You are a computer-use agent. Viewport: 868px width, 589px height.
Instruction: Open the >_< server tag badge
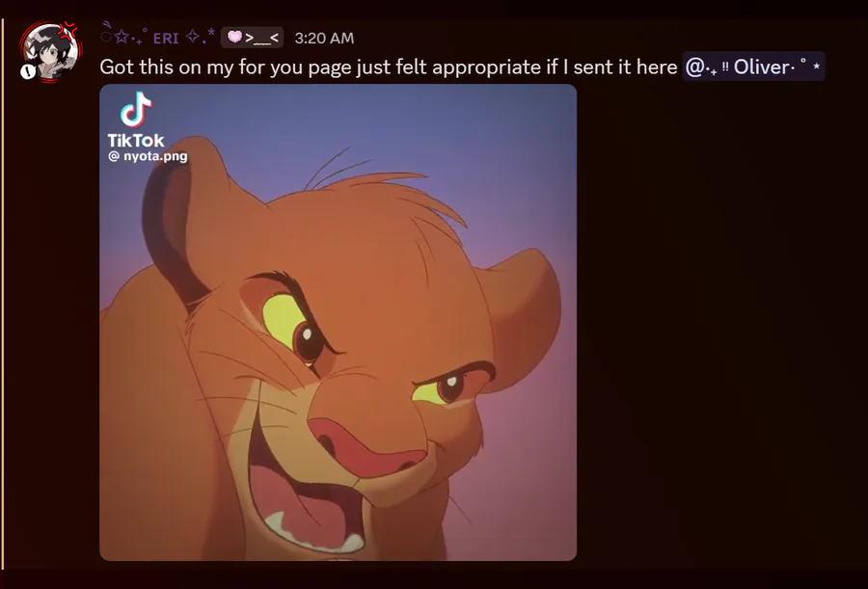tap(253, 38)
